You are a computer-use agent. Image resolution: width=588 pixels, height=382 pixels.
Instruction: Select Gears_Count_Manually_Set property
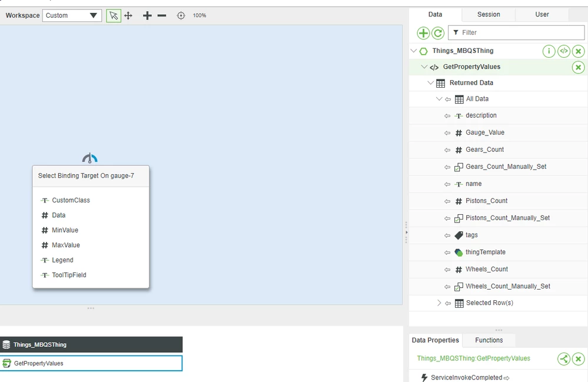[499, 167]
